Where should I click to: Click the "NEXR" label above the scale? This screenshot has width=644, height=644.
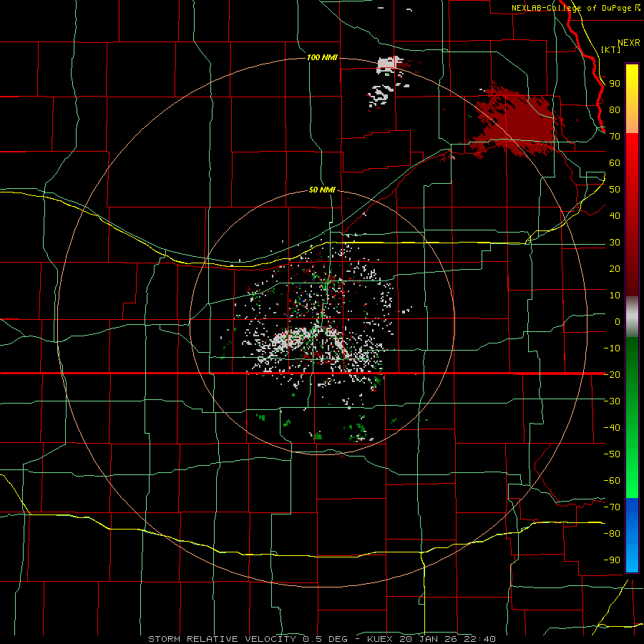coord(628,43)
